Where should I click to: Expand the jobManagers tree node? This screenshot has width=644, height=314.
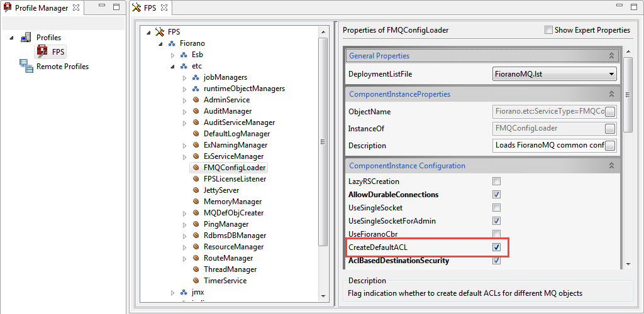pyautogui.click(x=185, y=78)
